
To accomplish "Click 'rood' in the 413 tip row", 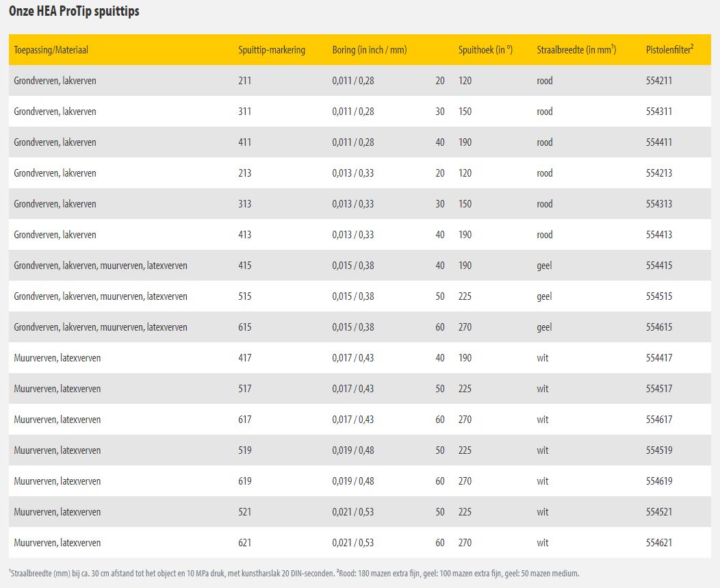I will click(545, 235).
